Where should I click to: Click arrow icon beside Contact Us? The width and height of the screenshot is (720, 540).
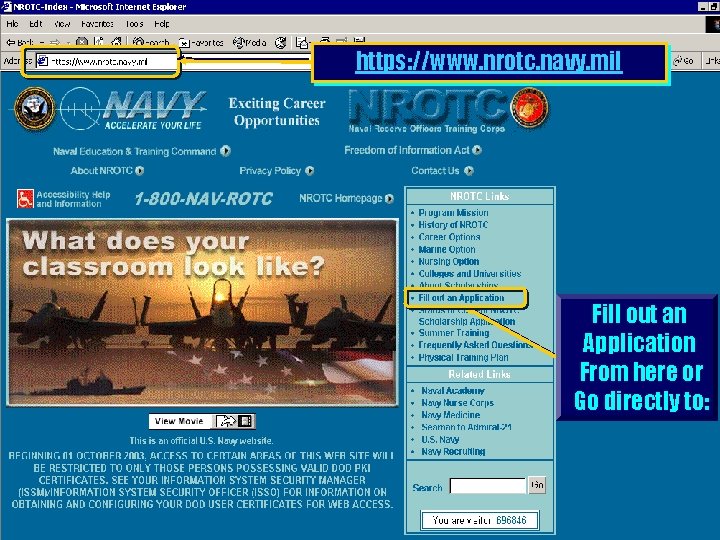pyautogui.click(x=468, y=171)
